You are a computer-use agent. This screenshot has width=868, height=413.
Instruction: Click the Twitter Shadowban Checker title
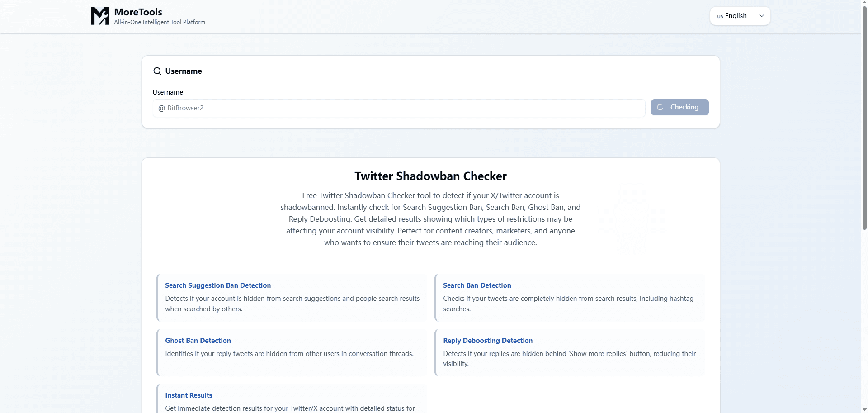coord(430,176)
